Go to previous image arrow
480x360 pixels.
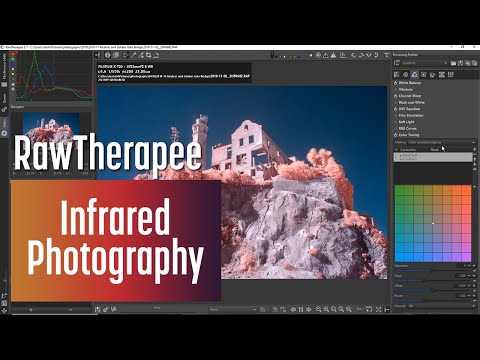pyautogui.click(x=293, y=309)
